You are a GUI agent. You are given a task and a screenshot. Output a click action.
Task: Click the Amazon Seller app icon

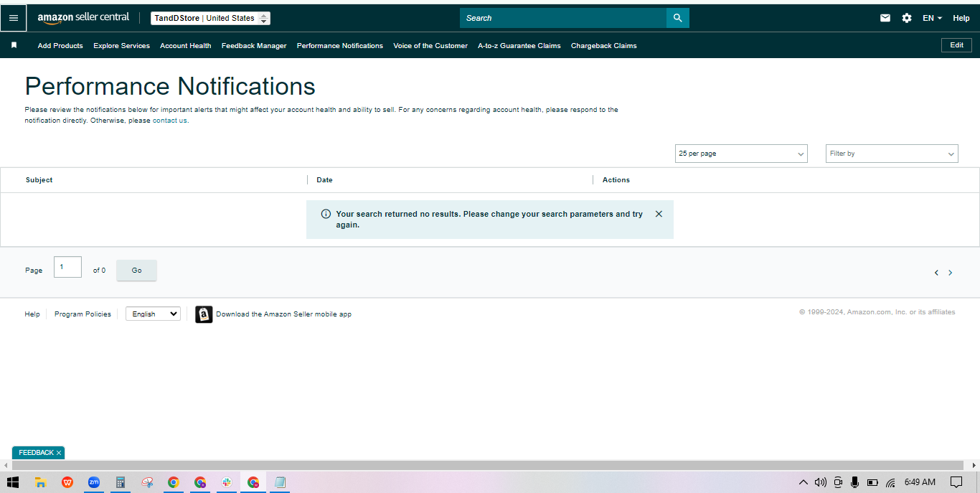point(204,314)
